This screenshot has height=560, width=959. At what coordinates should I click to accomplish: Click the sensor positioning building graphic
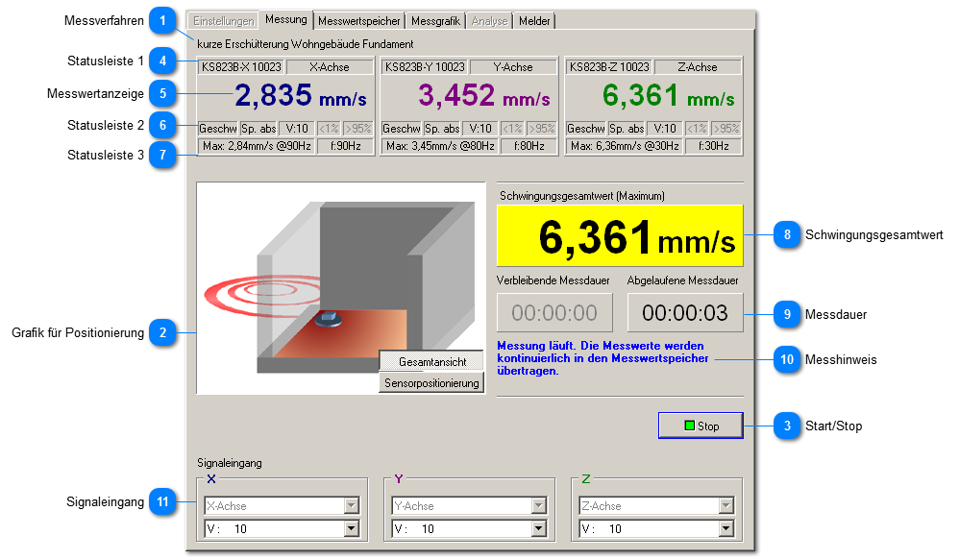(336, 279)
